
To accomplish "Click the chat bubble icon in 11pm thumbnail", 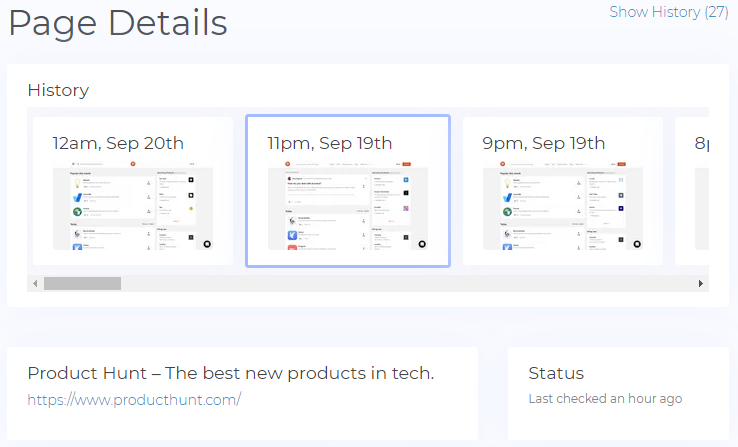I will click(422, 243).
